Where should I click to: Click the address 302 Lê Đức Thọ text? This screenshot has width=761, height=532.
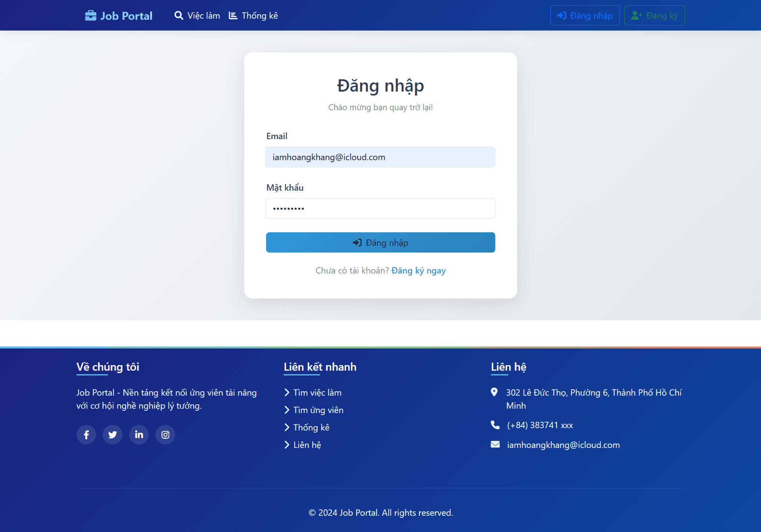pos(594,399)
